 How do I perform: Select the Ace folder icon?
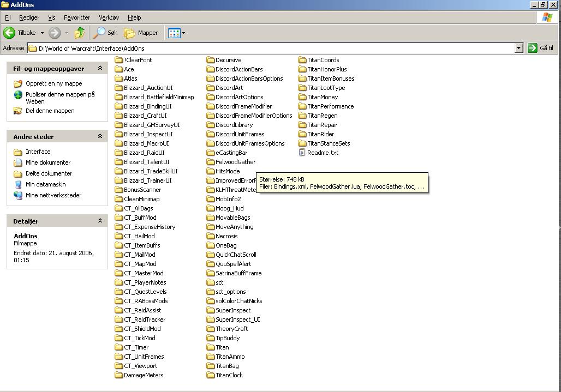(119, 69)
